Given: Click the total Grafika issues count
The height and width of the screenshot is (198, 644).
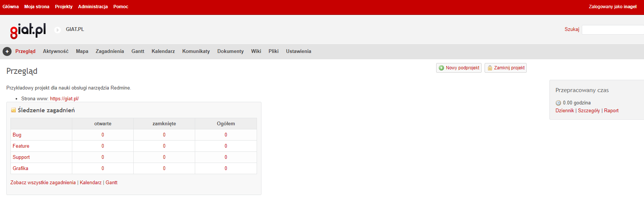Looking at the screenshot, I should point(226,169).
